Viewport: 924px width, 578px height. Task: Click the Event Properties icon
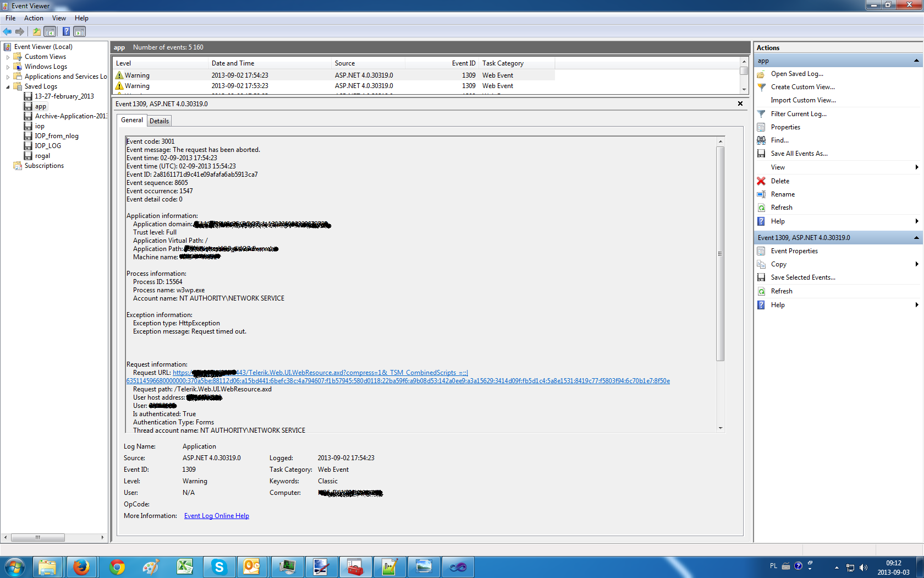(761, 251)
